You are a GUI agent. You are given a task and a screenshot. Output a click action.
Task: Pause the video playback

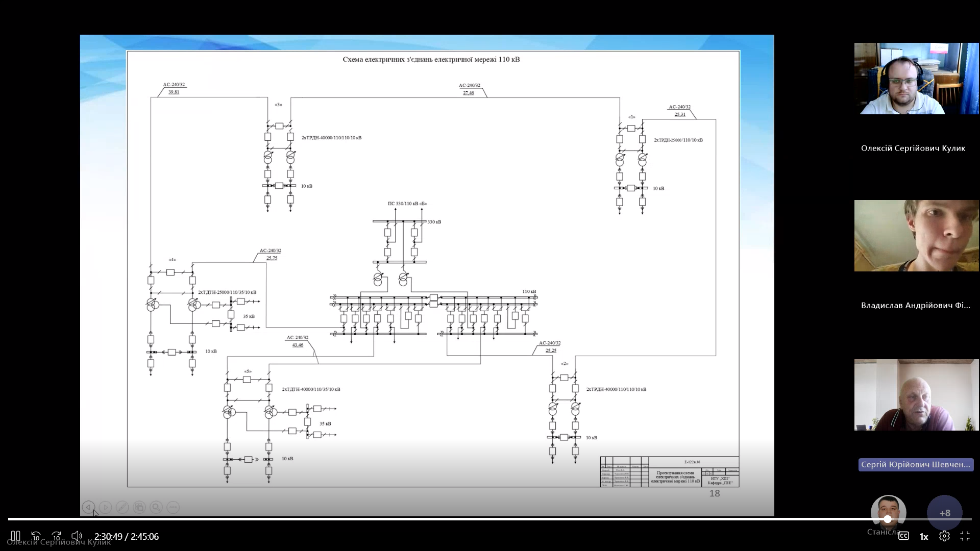pyautogui.click(x=15, y=536)
